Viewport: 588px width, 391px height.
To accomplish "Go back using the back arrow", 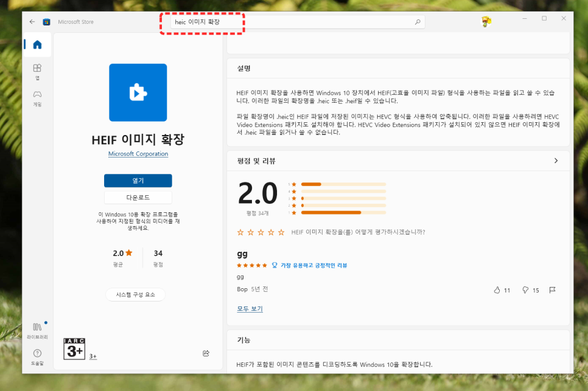I will tap(32, 22).
